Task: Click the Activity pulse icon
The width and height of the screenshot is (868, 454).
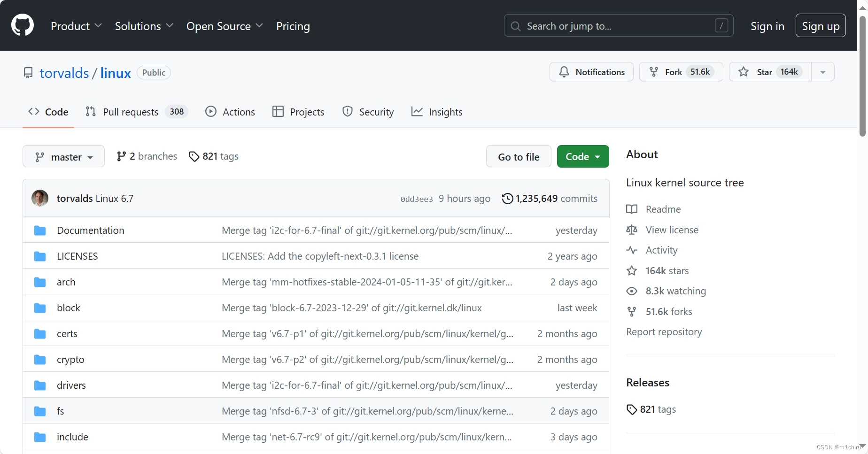Action: click(632, 250)
